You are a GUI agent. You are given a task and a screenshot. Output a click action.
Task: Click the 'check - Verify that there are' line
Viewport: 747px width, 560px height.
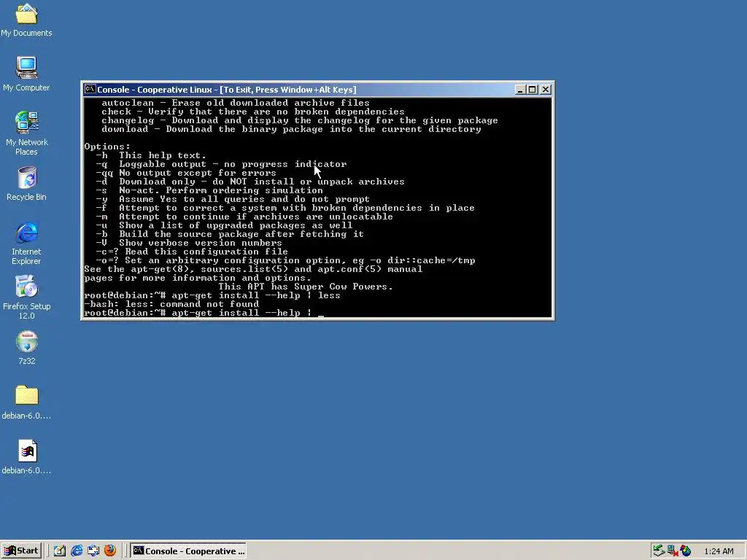253,112
